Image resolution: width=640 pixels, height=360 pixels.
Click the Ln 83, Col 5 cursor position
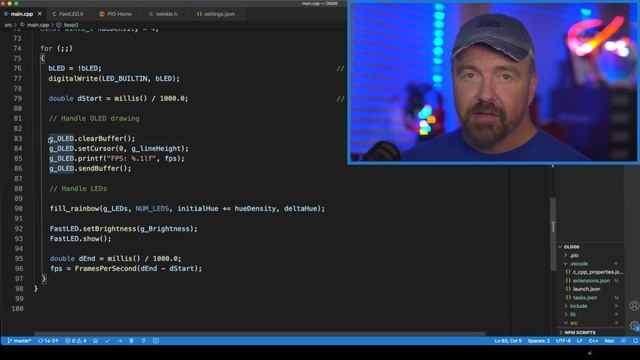(x=508, y=341)
